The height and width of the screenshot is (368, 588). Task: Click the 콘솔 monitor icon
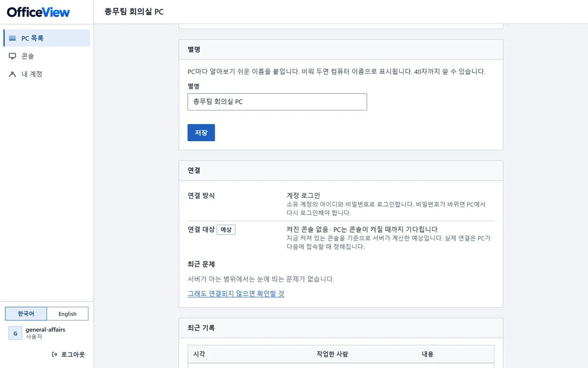tap(13, 56)
